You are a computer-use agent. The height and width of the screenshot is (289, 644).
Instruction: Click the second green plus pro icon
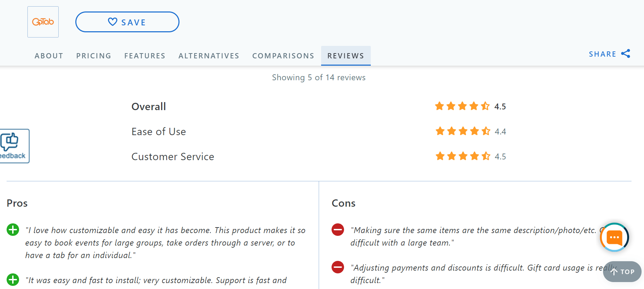click(13, 280)
